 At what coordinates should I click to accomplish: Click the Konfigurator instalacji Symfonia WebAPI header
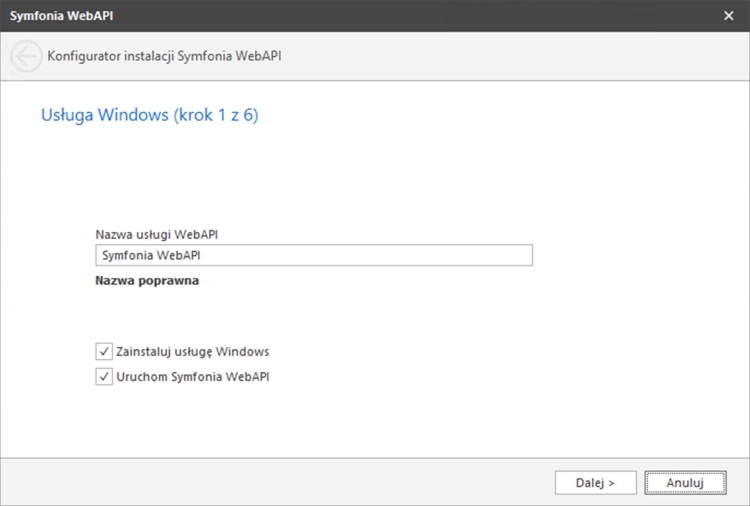pyautogui.click(x=164, y=57)
